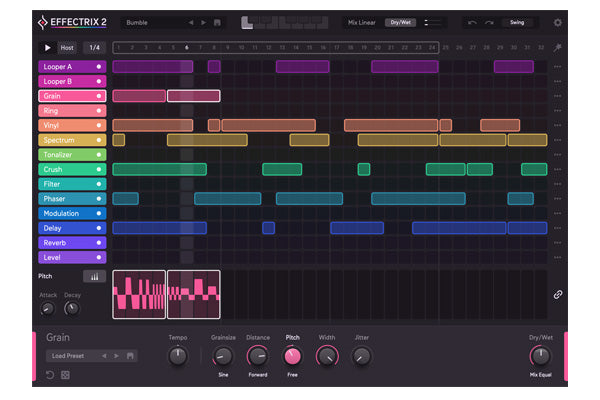
Task: Click the reset icon below Load Preset
Action: 50,375
